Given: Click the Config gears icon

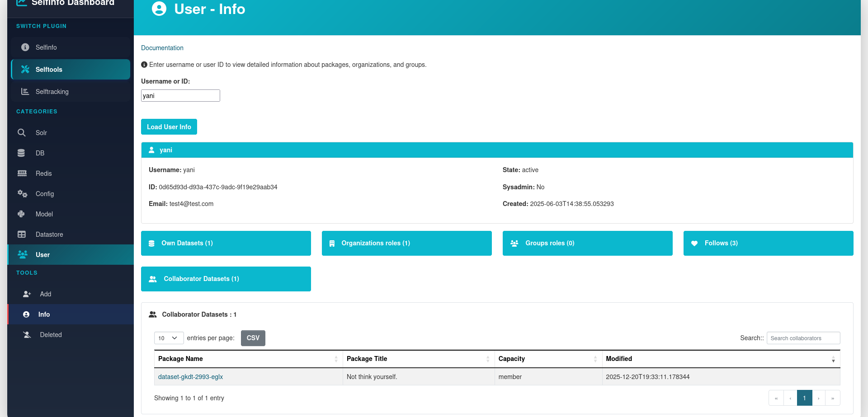Looking at the screenshot, I should coord(22,194).
